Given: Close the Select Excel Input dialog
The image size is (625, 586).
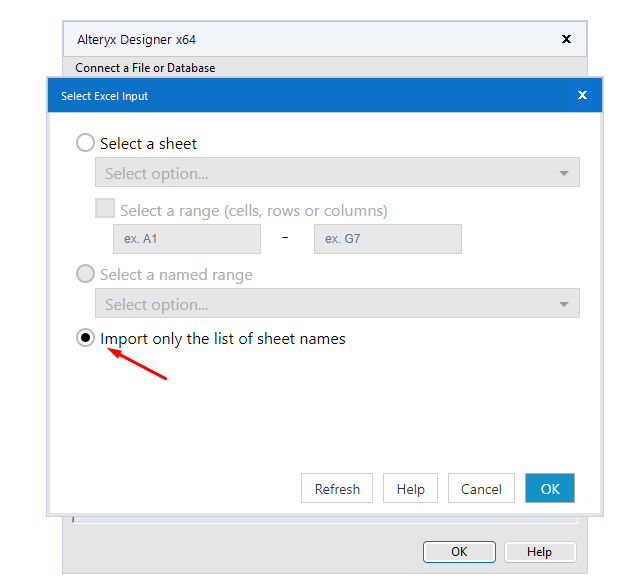Looking at the screenshot, I should pos(582,96).
